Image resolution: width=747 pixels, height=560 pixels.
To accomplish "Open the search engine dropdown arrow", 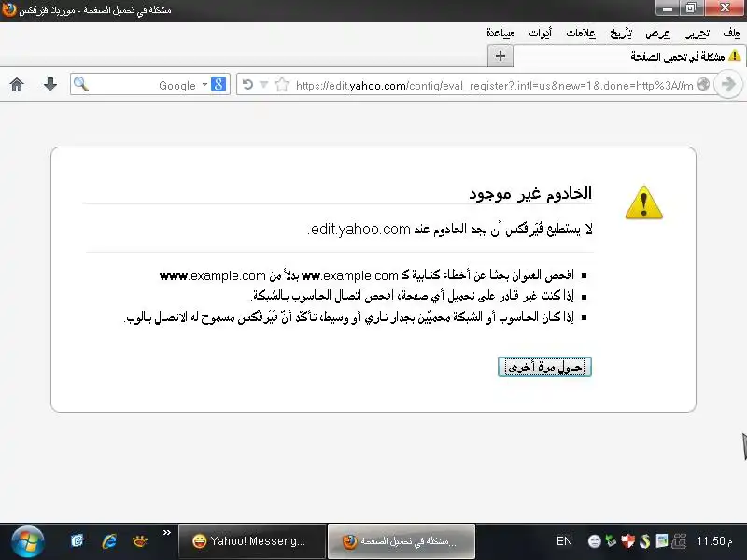I will 204,84.
